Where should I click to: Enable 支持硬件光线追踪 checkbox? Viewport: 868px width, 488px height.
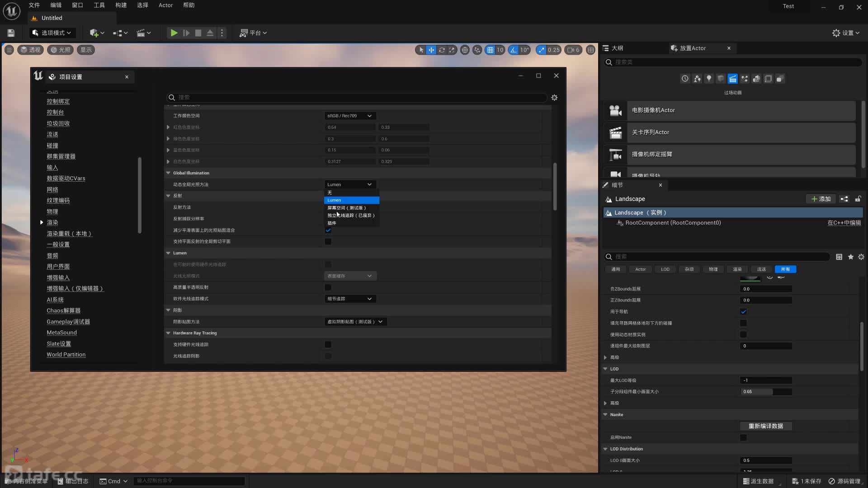pyautogui.click(x=328, y=344)
